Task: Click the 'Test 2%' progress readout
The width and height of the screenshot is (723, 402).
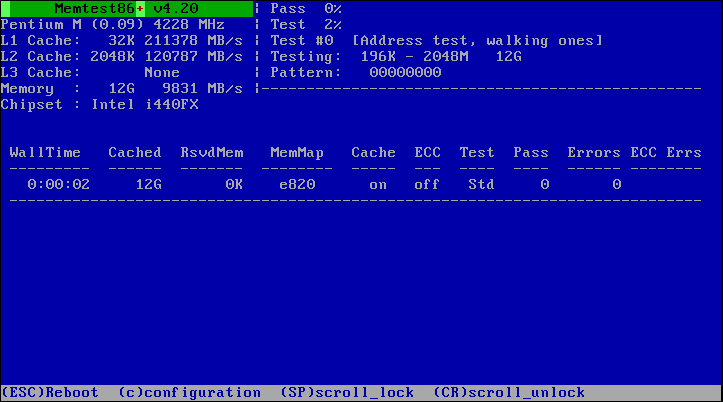Action: (306, 24)
